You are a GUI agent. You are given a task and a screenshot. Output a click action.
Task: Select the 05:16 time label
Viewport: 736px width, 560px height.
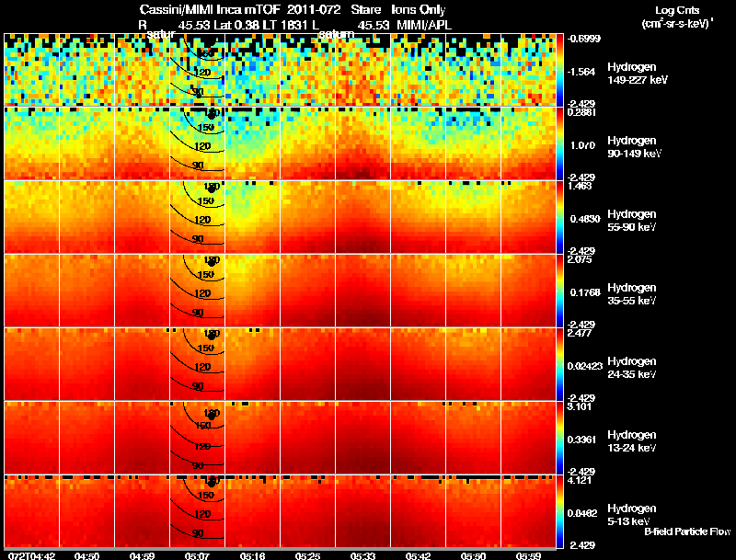(252, 555)
